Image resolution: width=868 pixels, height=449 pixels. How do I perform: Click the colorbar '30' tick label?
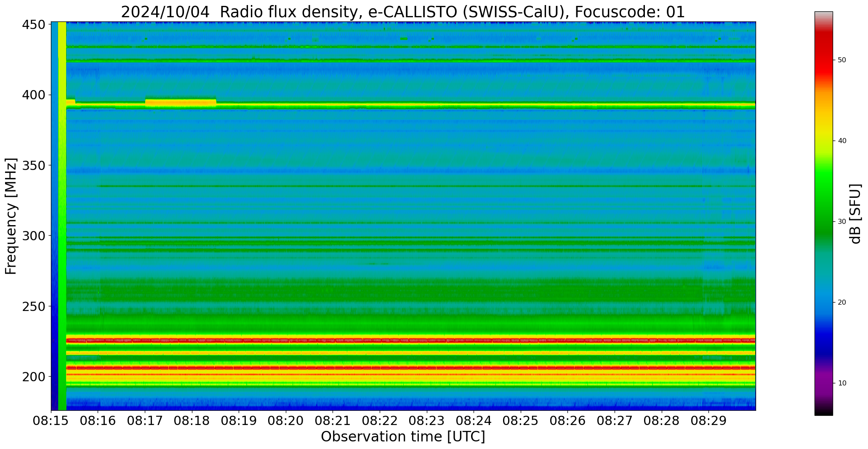[x=841, y=222]
